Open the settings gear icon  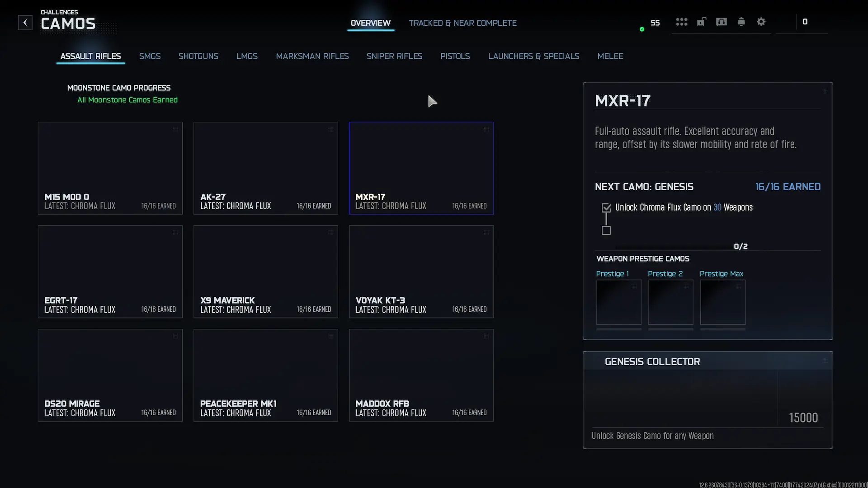pyautogui.click(x=761, y=22)
